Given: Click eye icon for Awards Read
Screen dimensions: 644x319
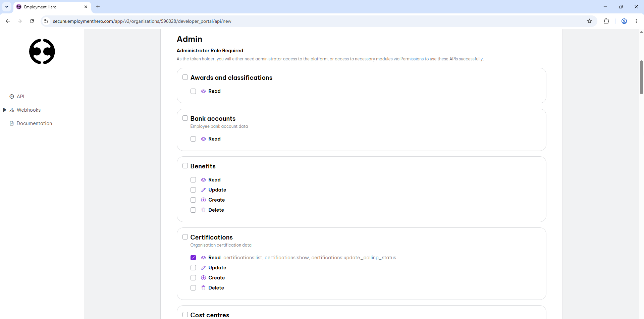Looking at the screenshot, I should [x=203, y=91].
